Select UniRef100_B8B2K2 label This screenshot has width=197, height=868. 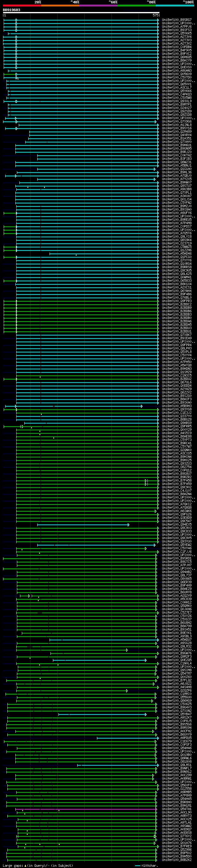pos(177,860)
